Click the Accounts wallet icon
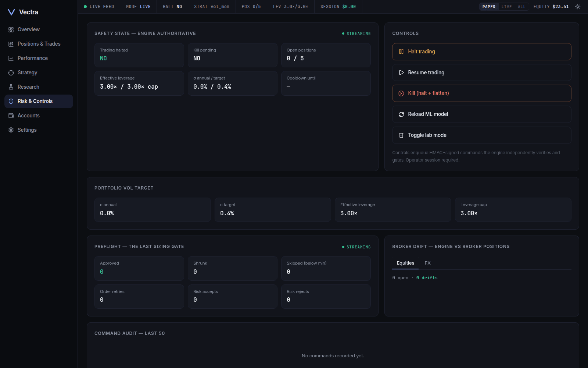 [x=11, y=116]
